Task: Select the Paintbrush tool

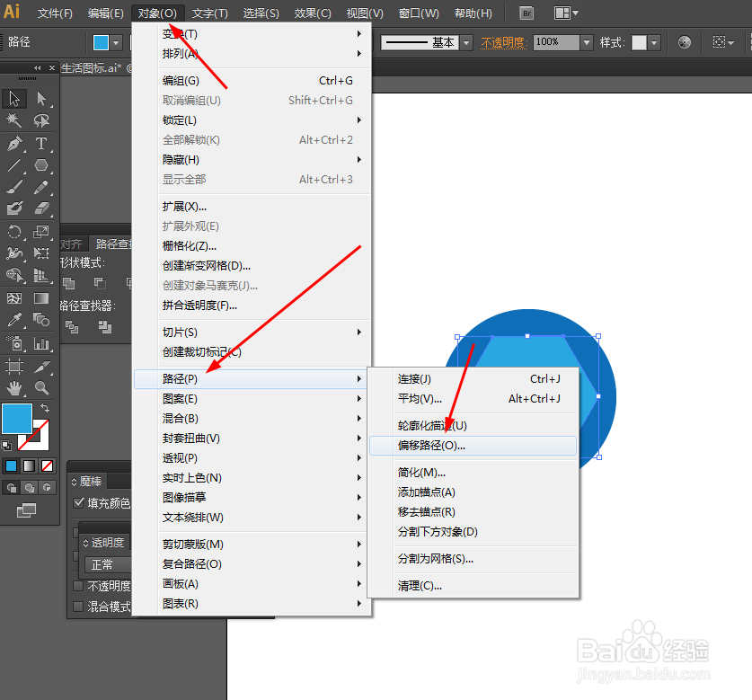Action: pyautogui.click(x=13, y=187)
